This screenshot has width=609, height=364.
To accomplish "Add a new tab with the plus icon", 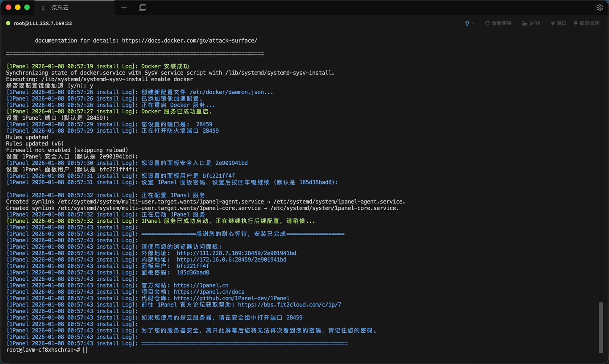I will pyautogui.click(x=124, y=8).
